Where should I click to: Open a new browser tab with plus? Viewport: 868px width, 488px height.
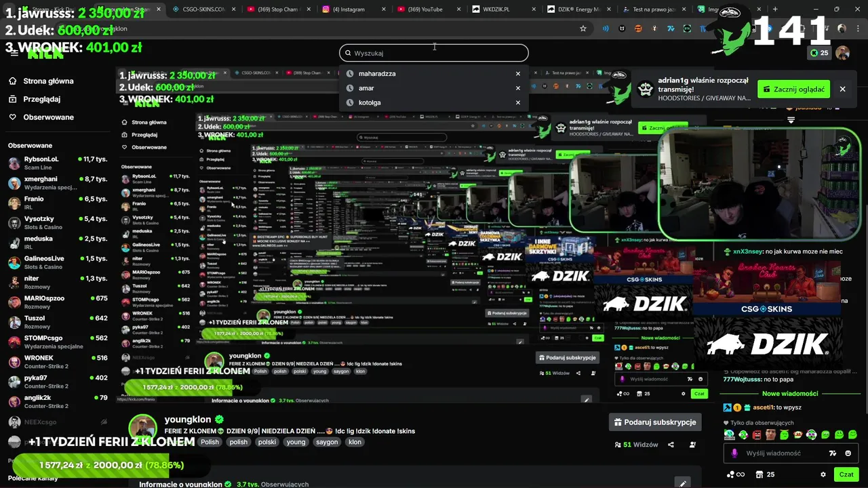point(775,9)
